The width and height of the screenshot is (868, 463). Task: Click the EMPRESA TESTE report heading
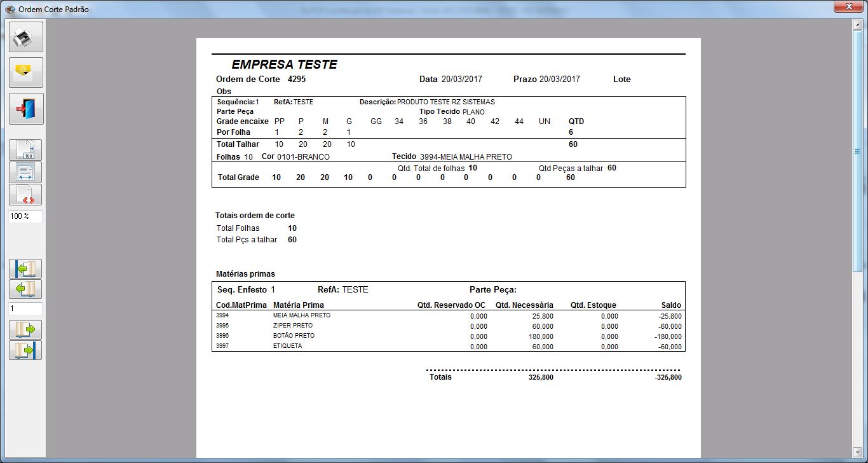click(x=284, y=65)
